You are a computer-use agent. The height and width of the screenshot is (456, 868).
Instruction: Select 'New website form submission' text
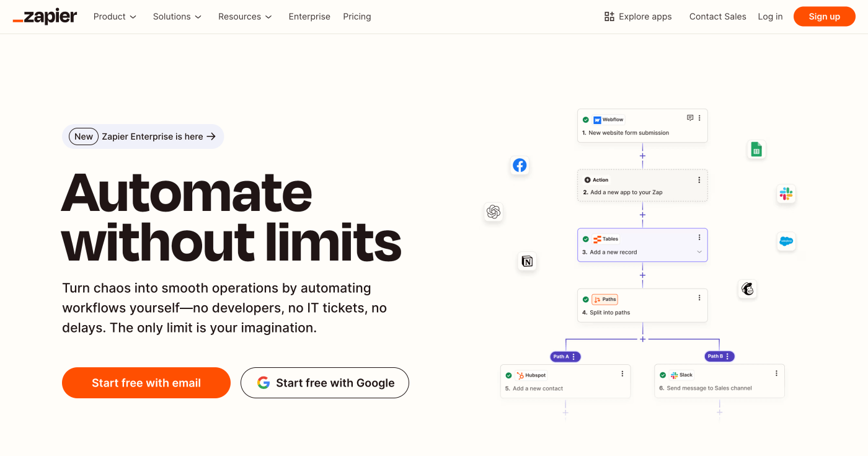pyautogui.click(x=629, y=133)
